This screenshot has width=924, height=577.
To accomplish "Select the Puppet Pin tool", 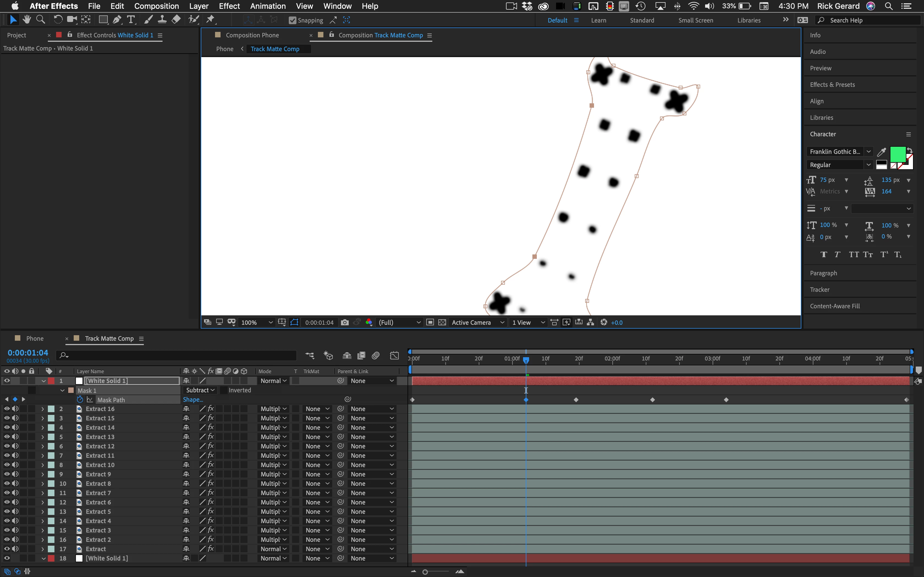I will point(210,20).
